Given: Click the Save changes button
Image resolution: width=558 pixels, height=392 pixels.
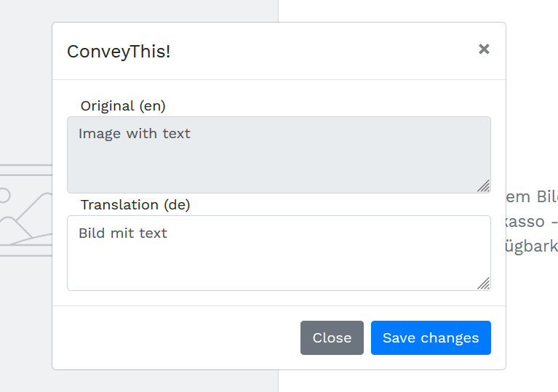Looking at the screenshot, I should point(431,337).
